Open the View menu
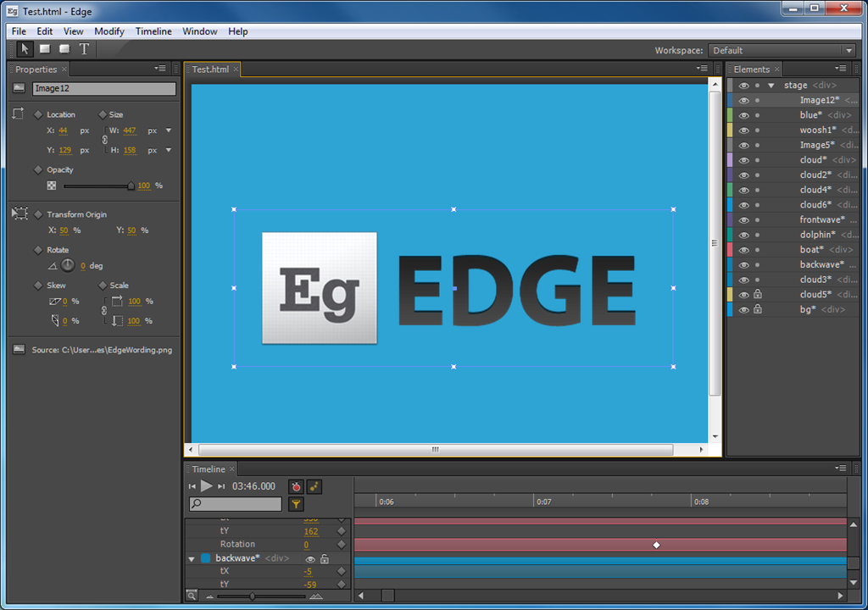This screenshot has height=610, width=868. (x=73, y=31)
